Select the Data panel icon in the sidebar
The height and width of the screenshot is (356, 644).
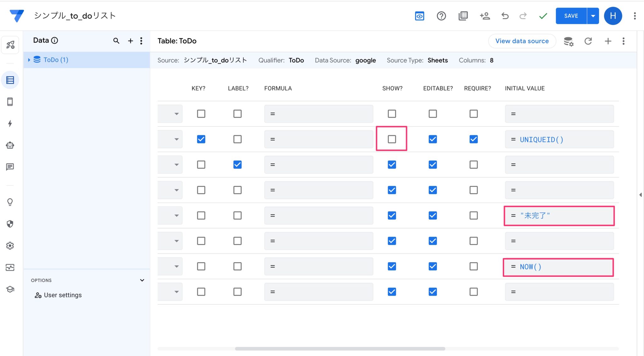pos(10,80)
